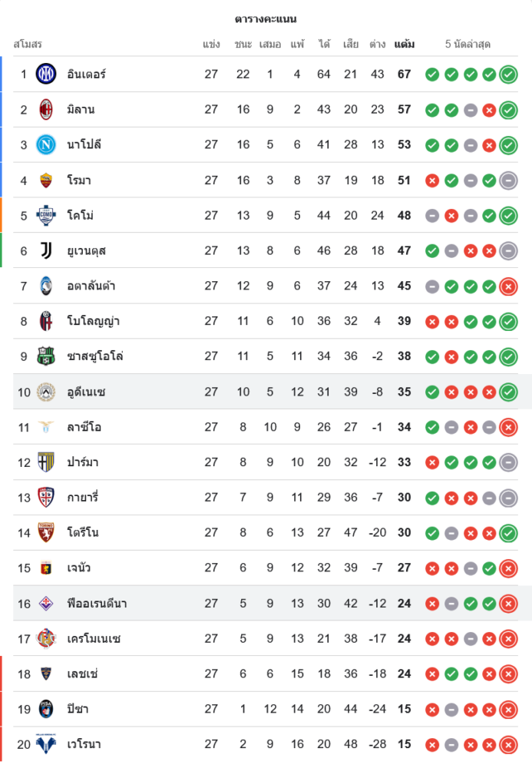Select the Napoli team logo

[x=46, y=144]
